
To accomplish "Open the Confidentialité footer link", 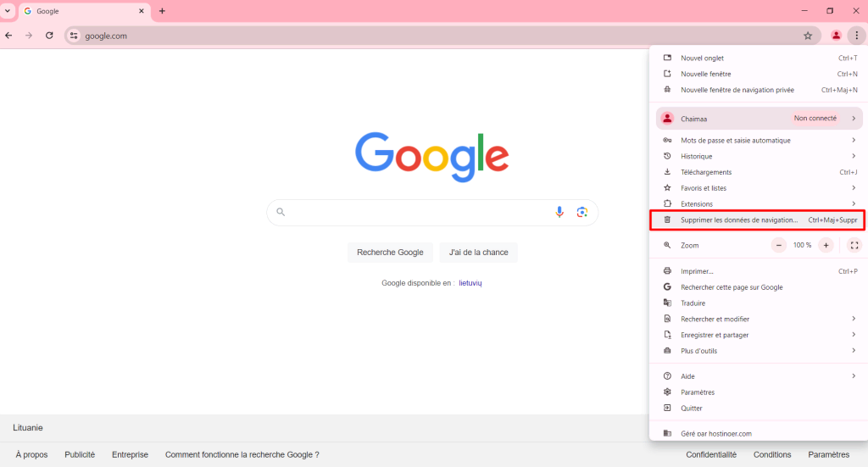I will (711, 455).
